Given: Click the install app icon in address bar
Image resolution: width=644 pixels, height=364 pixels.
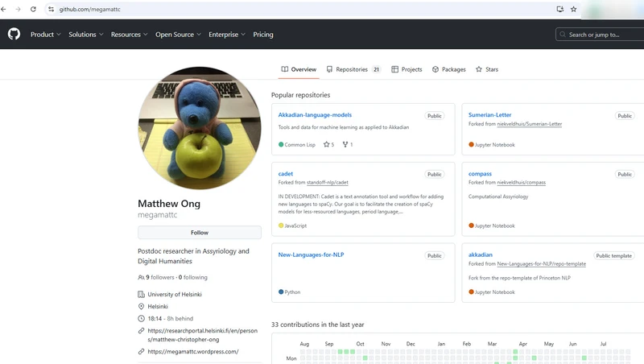Looking at the screenshot, I should 559,9.
